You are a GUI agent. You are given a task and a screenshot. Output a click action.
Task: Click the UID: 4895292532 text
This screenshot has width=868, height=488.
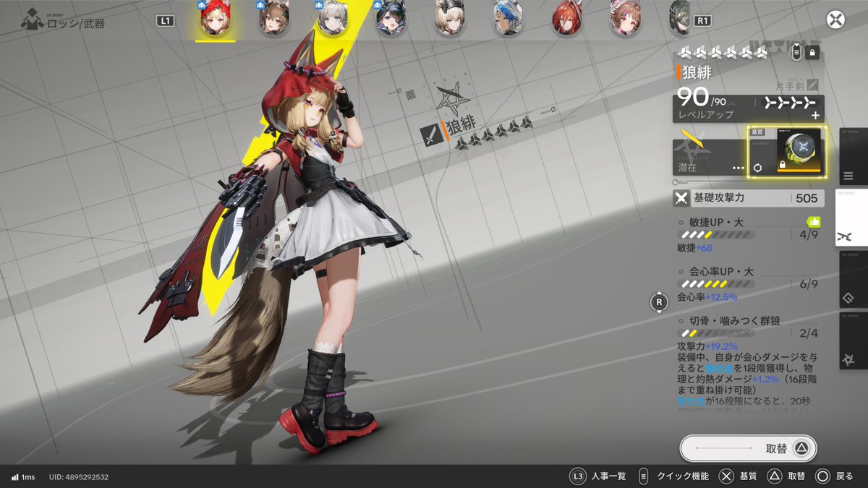click(x=79, y=477)
